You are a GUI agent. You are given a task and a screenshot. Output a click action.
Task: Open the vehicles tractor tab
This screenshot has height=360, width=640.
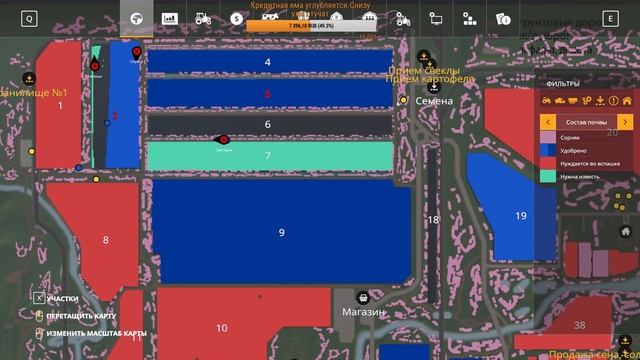pyautogui.click(x=203, y=19)
